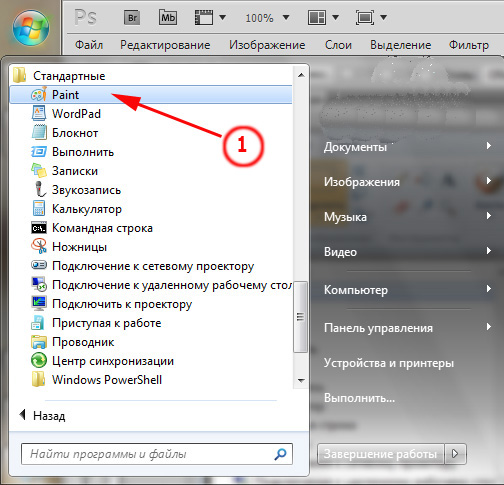Click the Windows PowerShell folder icon

38,379
